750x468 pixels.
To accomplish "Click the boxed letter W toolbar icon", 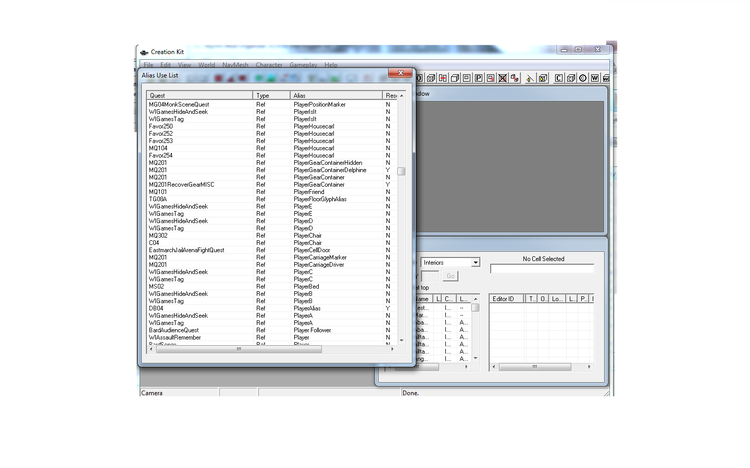I will [x=595, y=78].
